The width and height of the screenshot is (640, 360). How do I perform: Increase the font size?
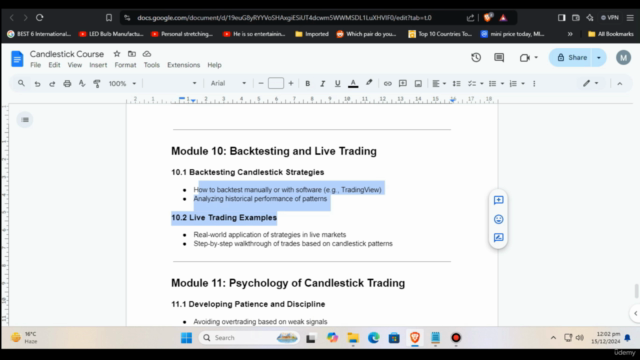click(291, 84)
